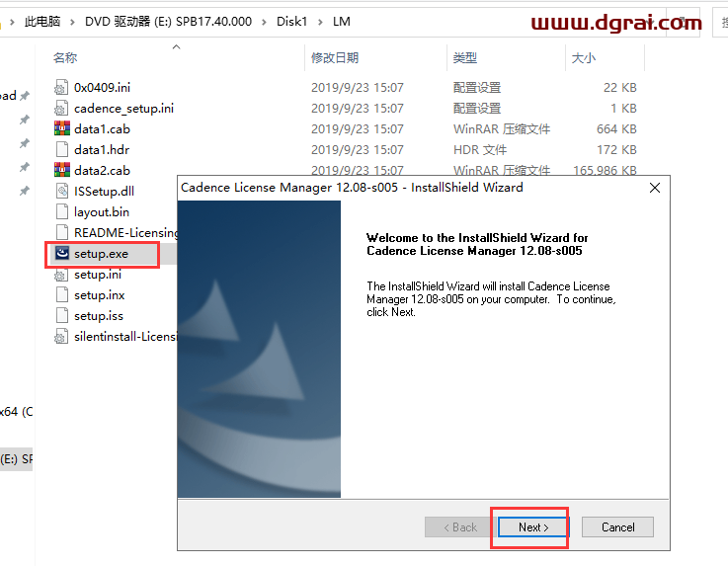The height and width of the screenshot is (566, 728).
Task: Click the 配置设置 type of 0x0409.ini
Action: 477,87
